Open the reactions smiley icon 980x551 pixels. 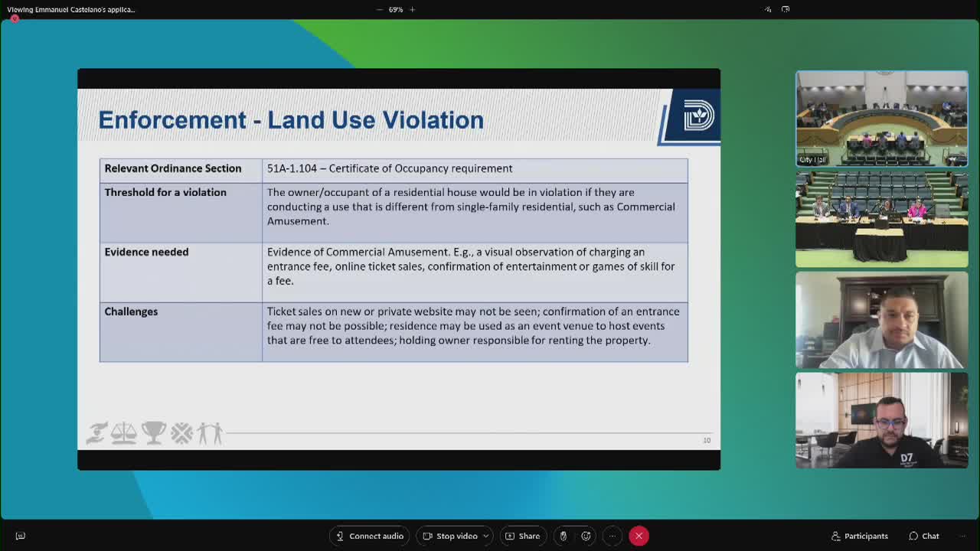pyautogui.click(x=586, y=536)
